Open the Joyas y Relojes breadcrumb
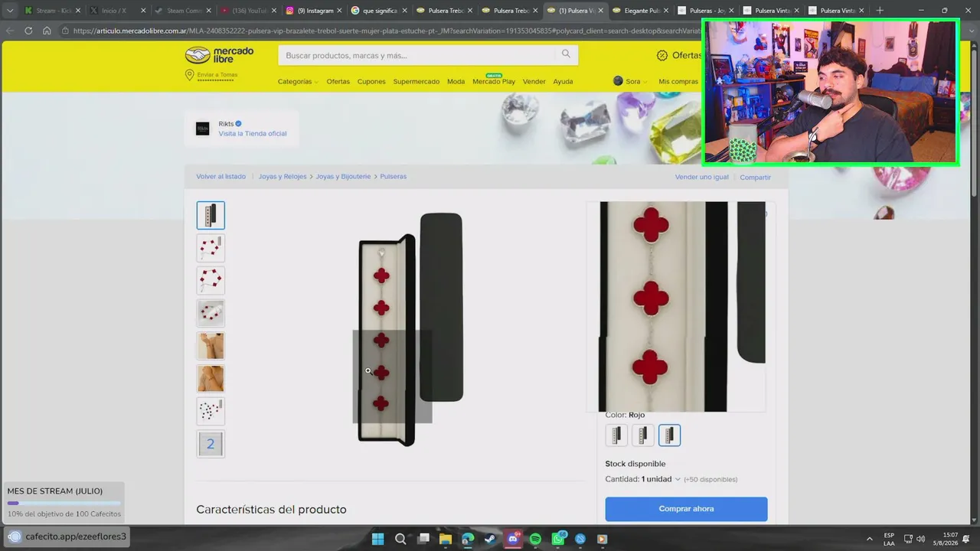 point(283,176)
